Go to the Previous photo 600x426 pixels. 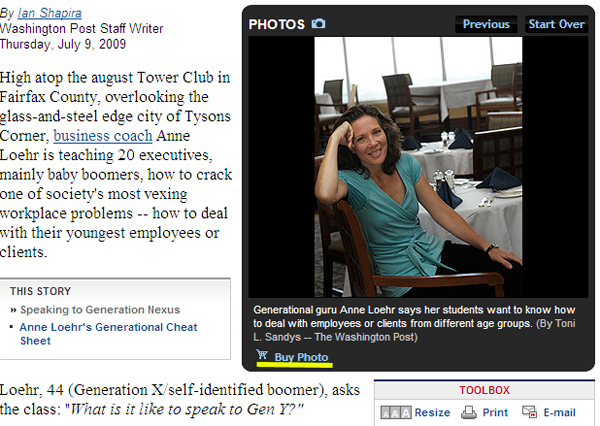(486, 24)
